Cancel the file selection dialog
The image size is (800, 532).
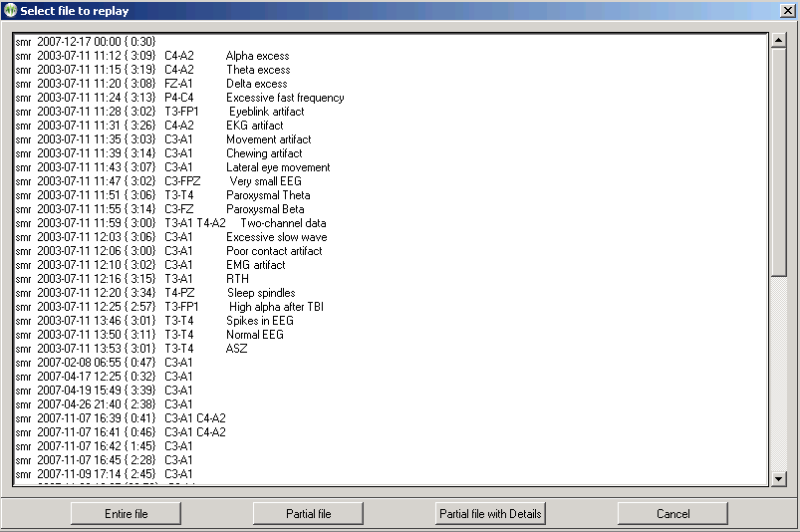click(672, 514)
